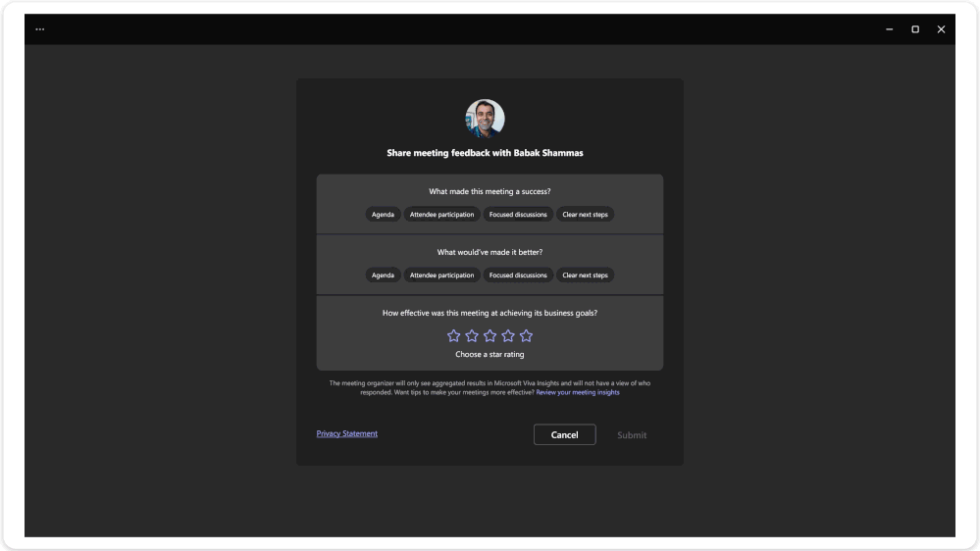Screen dimensions: 980x551
Task: Toggle Focused discussions under meeting success
Action: [518, 215]
